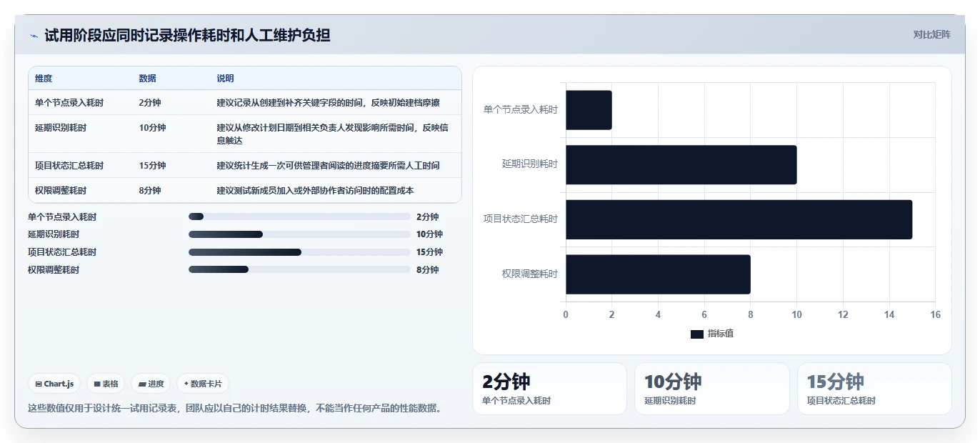Click the 8分钟 value after the progress bar
980x443 pixels.
point(428,270)
